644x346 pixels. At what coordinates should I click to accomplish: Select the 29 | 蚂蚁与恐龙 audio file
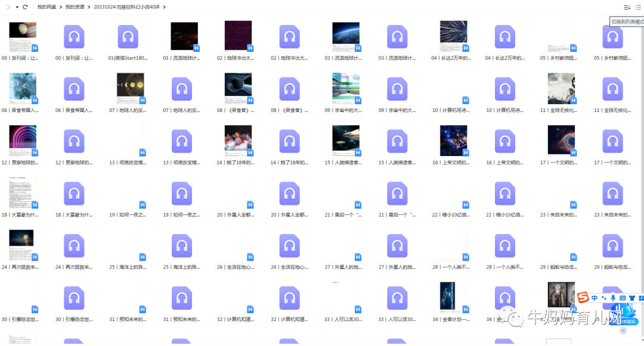[x=613, y=245]
